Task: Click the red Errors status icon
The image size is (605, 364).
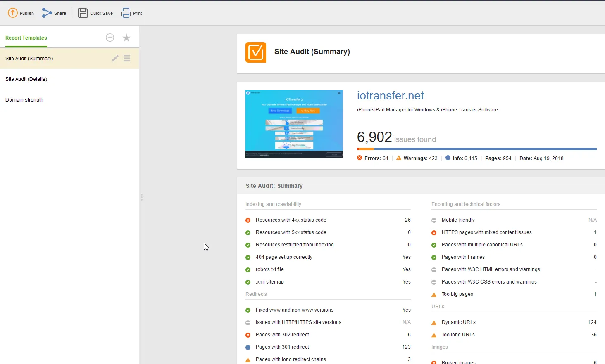Action: 360,158
